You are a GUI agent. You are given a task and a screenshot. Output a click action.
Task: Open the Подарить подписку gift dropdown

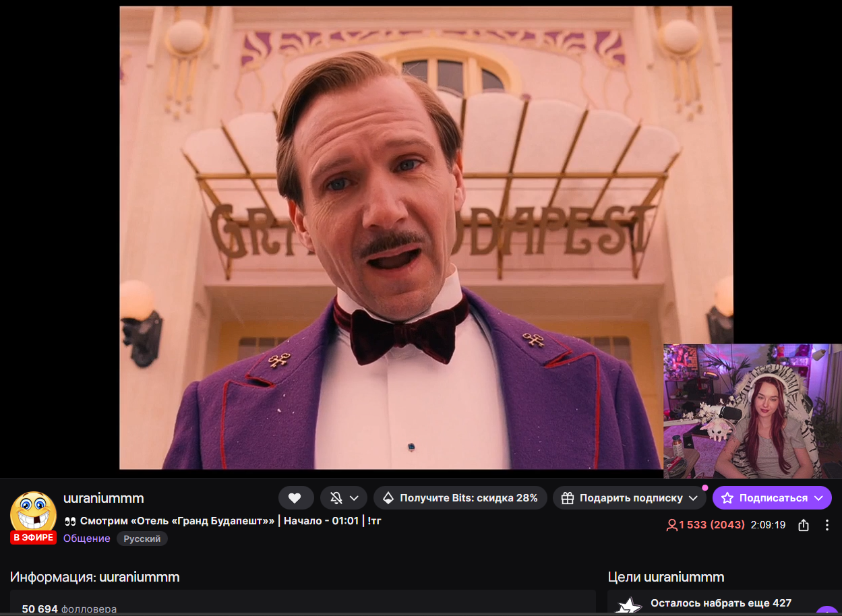click(630, 498)
